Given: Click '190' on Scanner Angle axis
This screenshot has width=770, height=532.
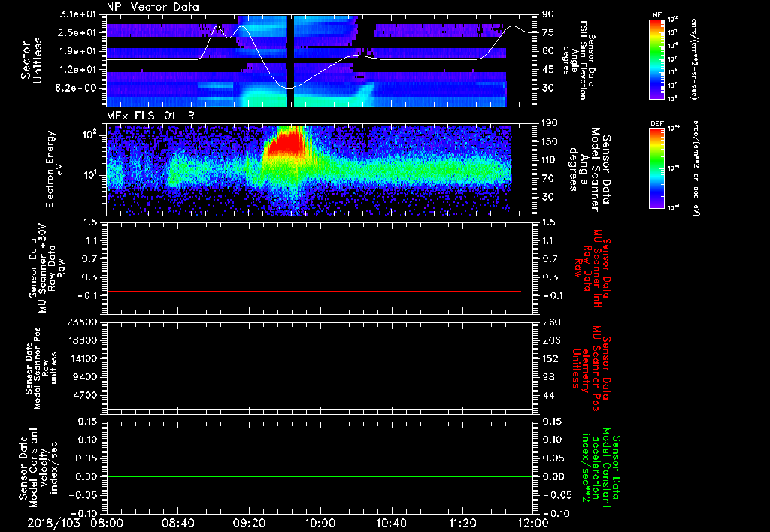Looking at the screenshot, I should click(x=551, y=123).
